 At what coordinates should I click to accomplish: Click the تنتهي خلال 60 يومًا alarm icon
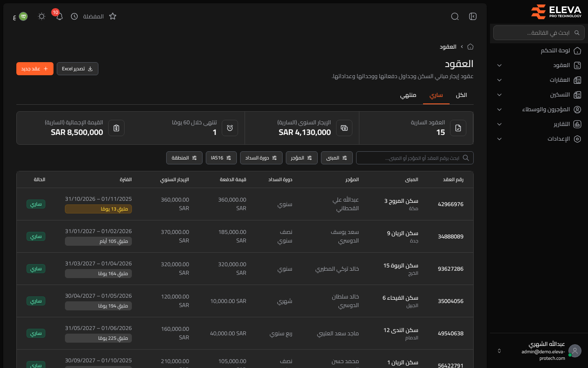click(x=230, y=128)
